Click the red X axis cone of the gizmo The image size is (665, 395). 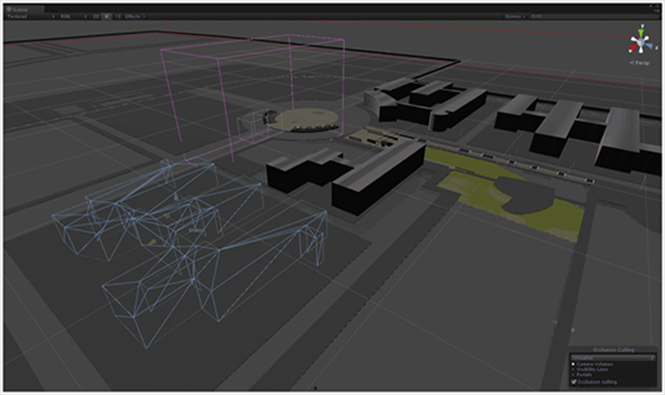point(633,48)
